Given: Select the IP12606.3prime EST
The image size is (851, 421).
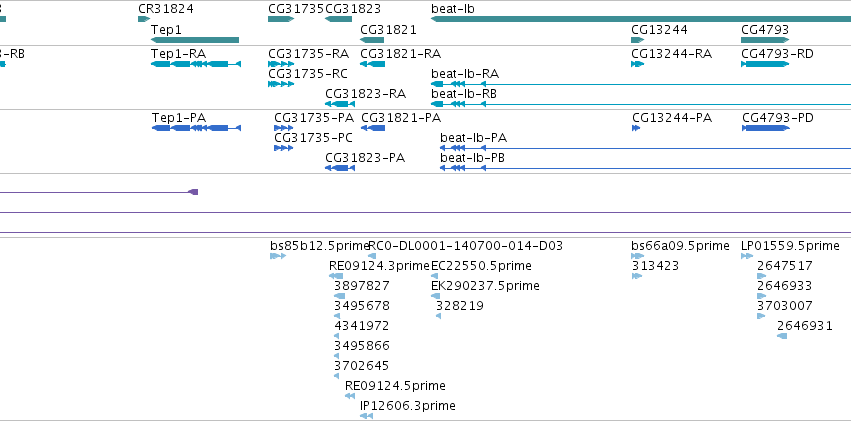Looking at the screenshot, I should point(366,416).
